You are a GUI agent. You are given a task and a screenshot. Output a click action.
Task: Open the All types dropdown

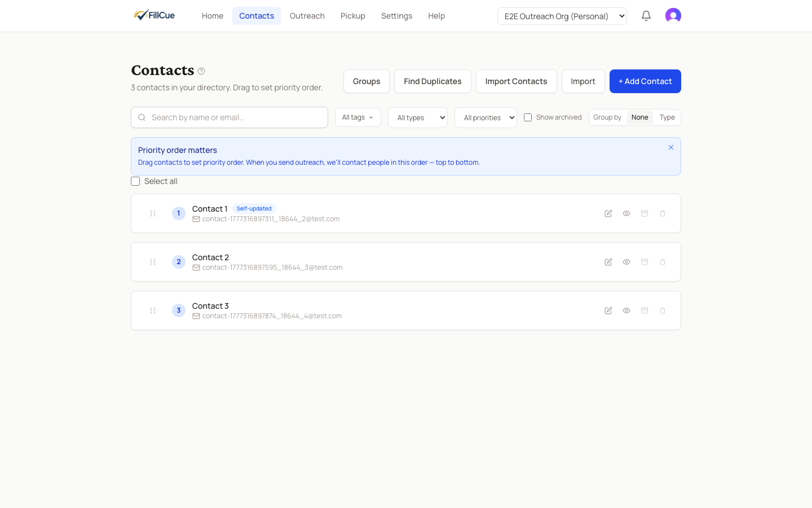point(418,117)
